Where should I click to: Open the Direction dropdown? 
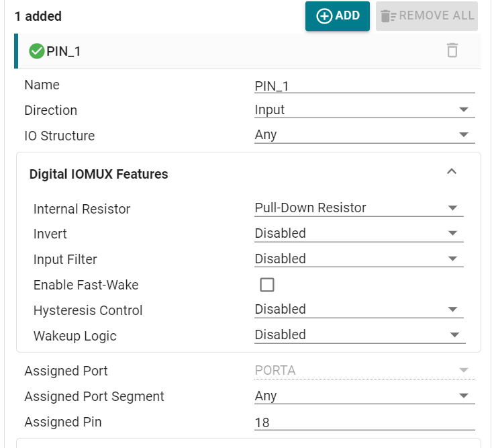tap(364, 110)
